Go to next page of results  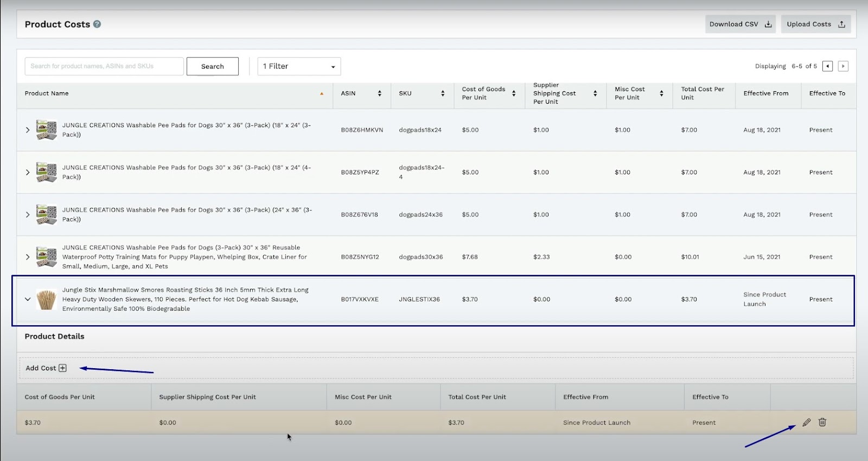click(843, 66)
